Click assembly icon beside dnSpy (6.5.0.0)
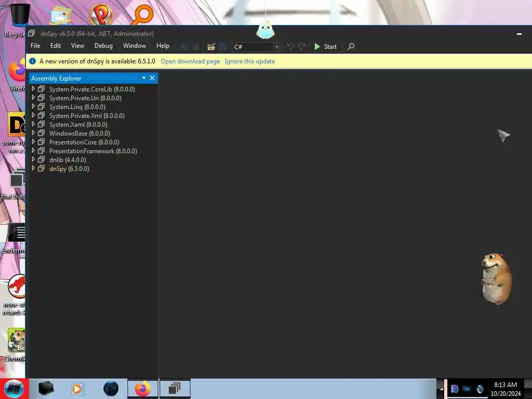Image resolution: width=532 pixels, height=399 pixels. (x=42, y=168)
